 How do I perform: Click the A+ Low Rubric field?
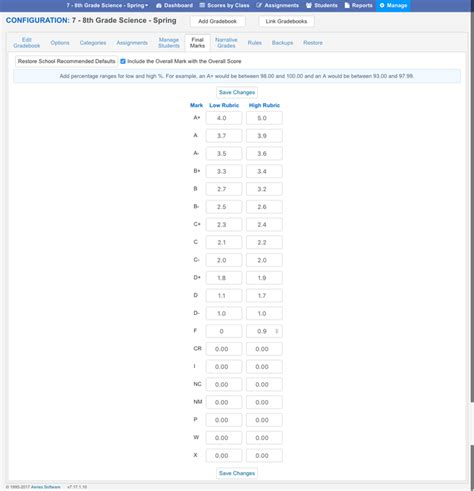click(224, 118)
